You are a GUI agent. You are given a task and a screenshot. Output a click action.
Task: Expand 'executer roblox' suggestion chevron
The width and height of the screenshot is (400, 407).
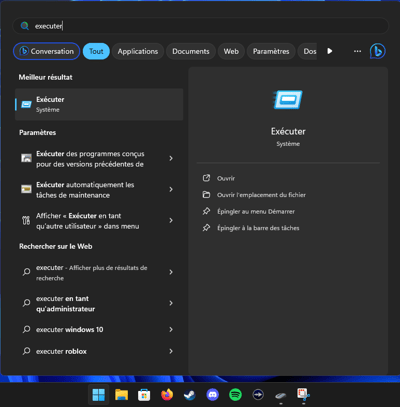(171, 351)
